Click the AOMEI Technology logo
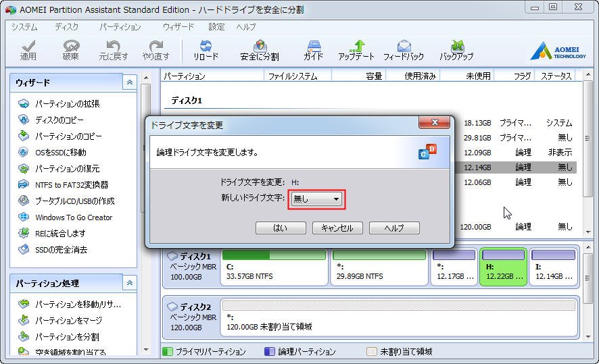The height and width of the screenshot is (364, 599). pos(558,51)
